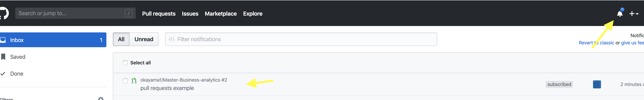Viewport: 644px width, 100px height.
Task: Open Explore from the header
Action: tap(253, 14)
